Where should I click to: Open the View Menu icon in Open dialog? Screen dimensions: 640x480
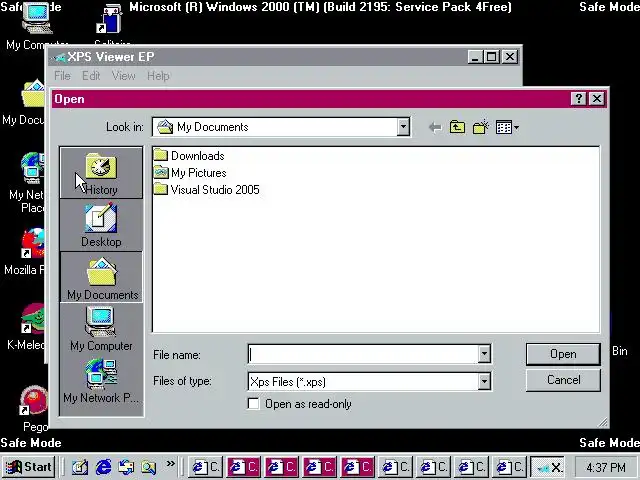pos(507,127)
